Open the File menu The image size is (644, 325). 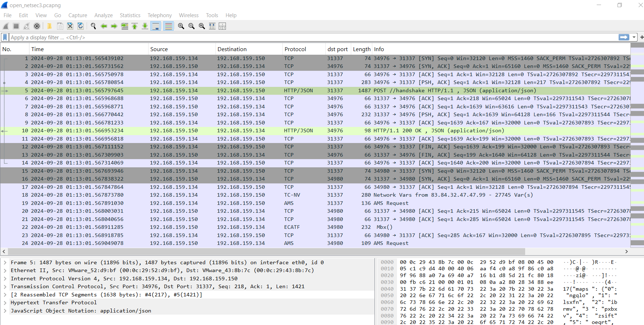coord(8,15)
